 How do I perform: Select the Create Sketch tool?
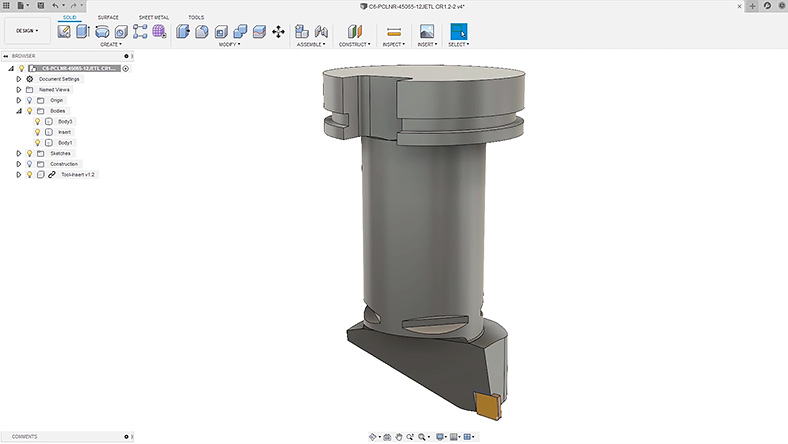pos(64,32)
